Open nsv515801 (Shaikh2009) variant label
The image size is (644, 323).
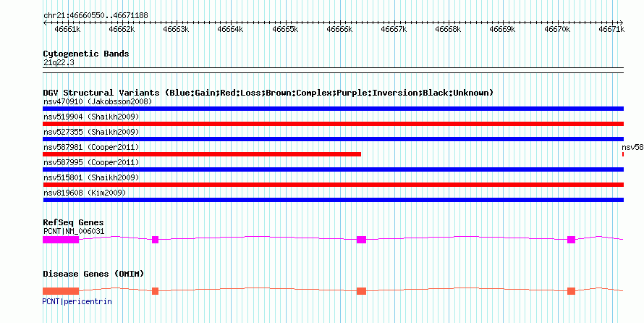tap(91, 177)
